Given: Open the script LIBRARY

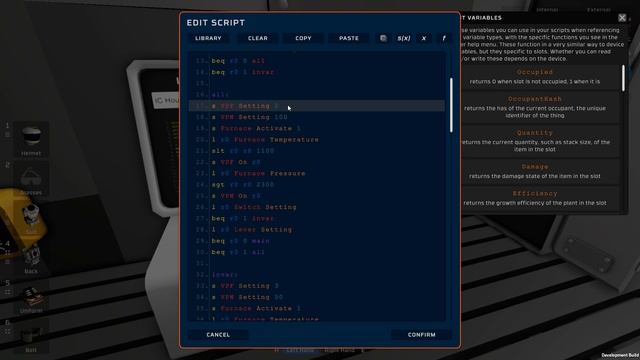Looking at the screenshot, I should [208, 38].
